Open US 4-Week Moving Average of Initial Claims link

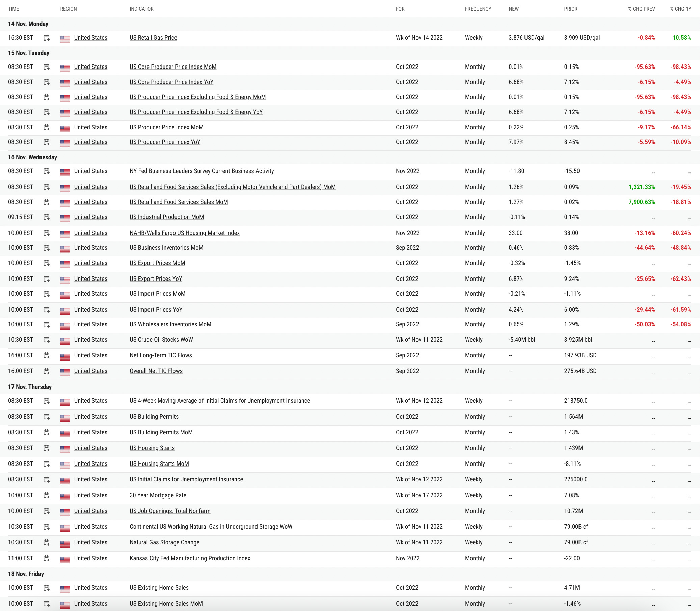pos(220,401)
